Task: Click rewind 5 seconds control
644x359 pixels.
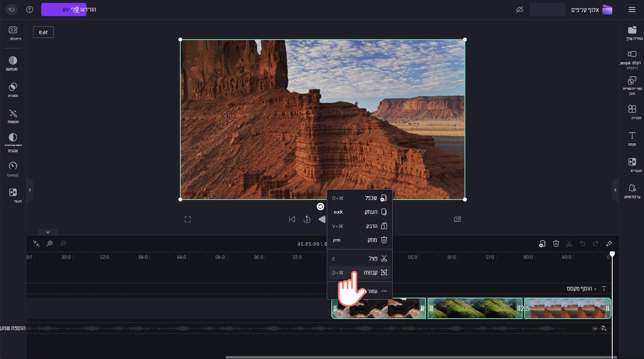Action: coord(307,219)
